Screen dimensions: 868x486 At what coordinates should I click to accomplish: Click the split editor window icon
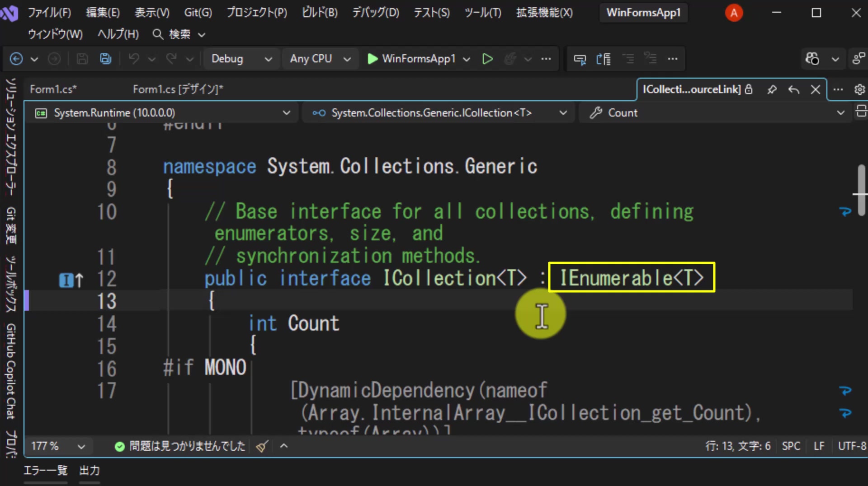click(x=861, y=111)
